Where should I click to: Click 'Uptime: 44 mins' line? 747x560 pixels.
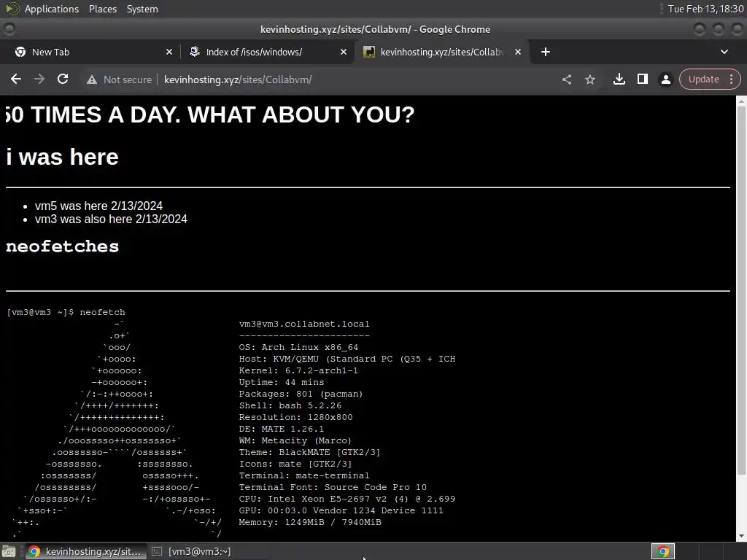tap(281, 382)
